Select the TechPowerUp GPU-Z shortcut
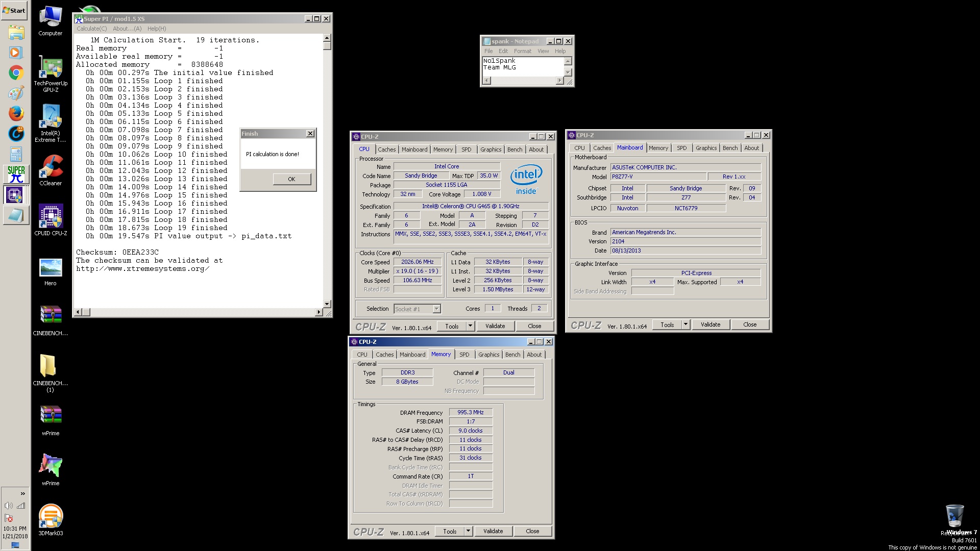This screenshot has width=980, height=551. [x=51, y=74]
